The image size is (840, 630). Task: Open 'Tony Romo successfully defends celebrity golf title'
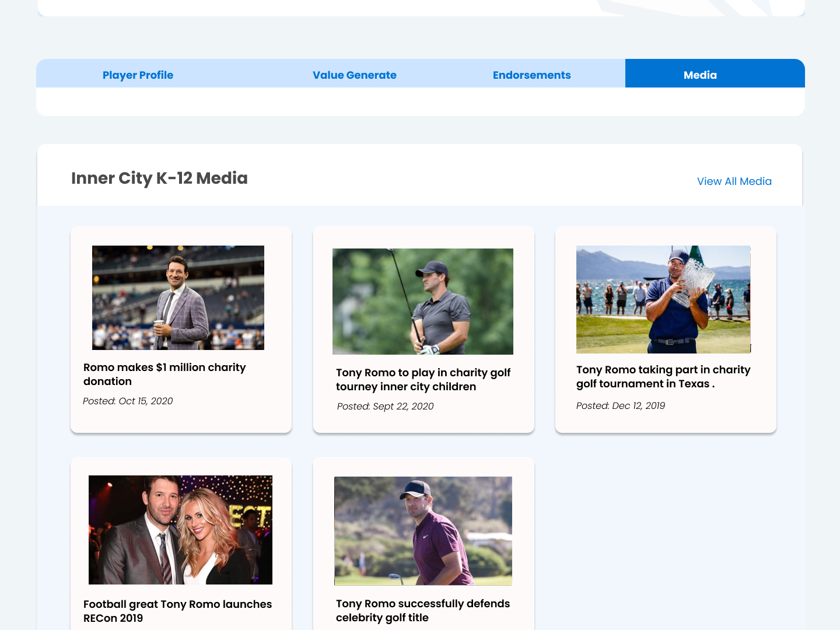(x=423, y=611)
